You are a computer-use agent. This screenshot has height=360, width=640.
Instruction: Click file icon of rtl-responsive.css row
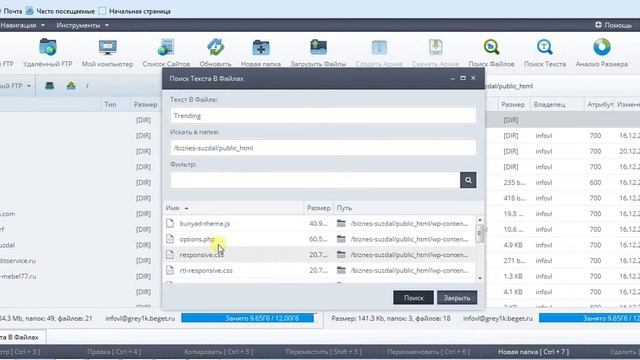(170, 270)
